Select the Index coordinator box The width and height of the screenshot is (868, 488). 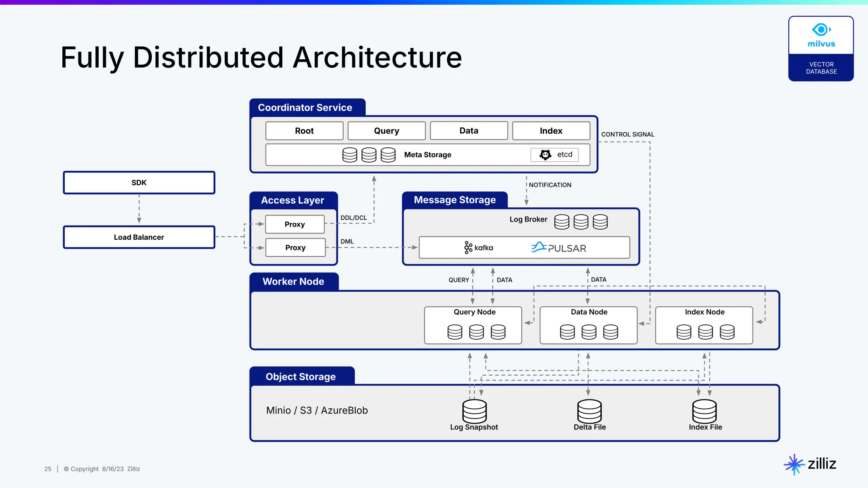click(x=551, y=131)
